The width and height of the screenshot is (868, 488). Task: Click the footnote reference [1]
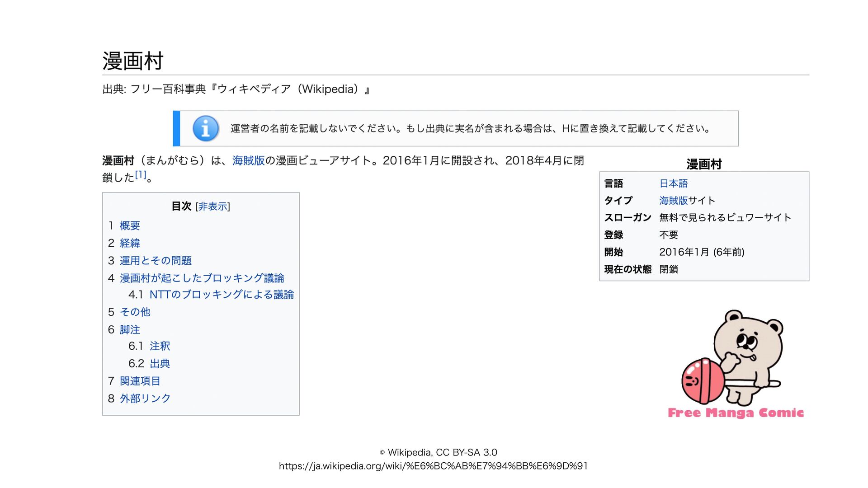click(x=141, y=175)
